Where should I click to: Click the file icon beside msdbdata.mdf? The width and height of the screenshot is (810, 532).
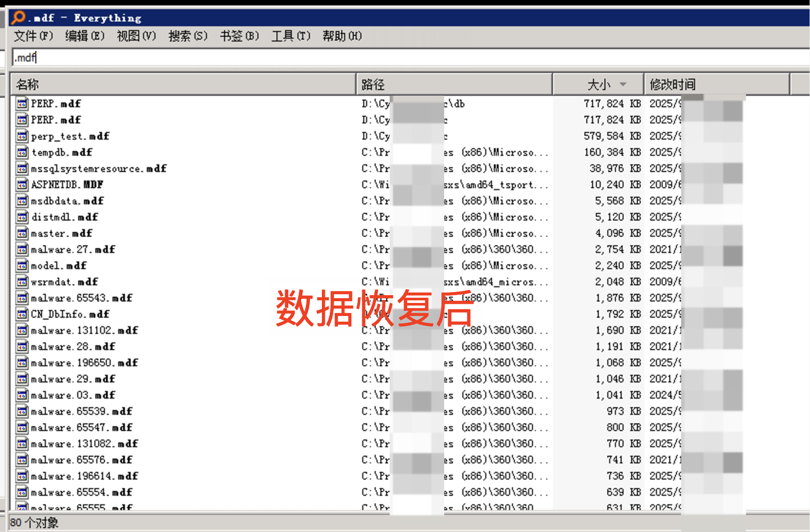(22, 201)
